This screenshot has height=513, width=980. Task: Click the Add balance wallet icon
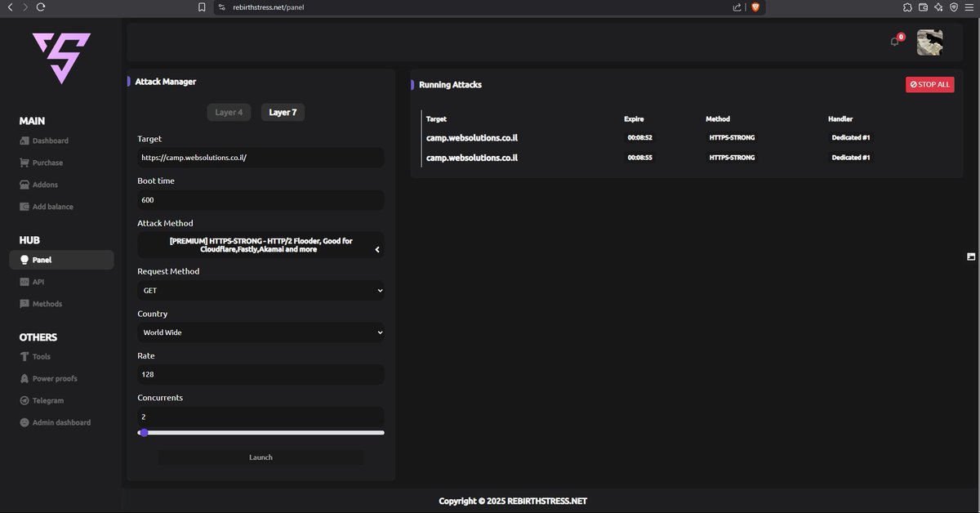(x=24, y=207)
